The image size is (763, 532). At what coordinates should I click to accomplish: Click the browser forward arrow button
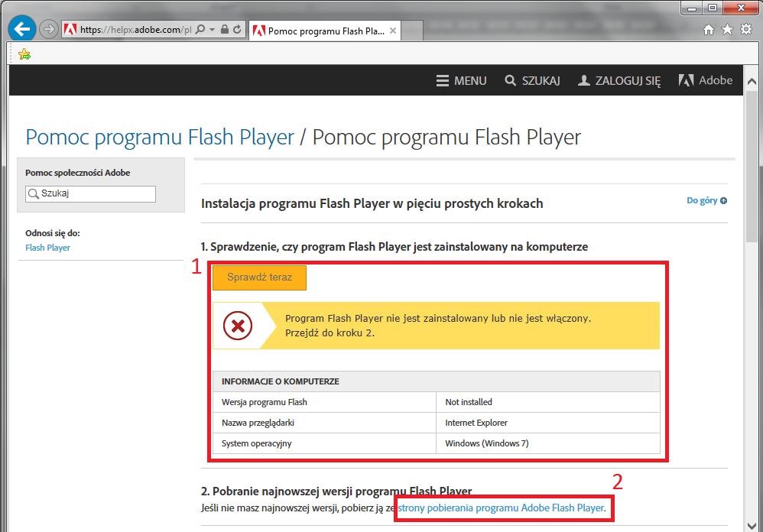point(48,29)
